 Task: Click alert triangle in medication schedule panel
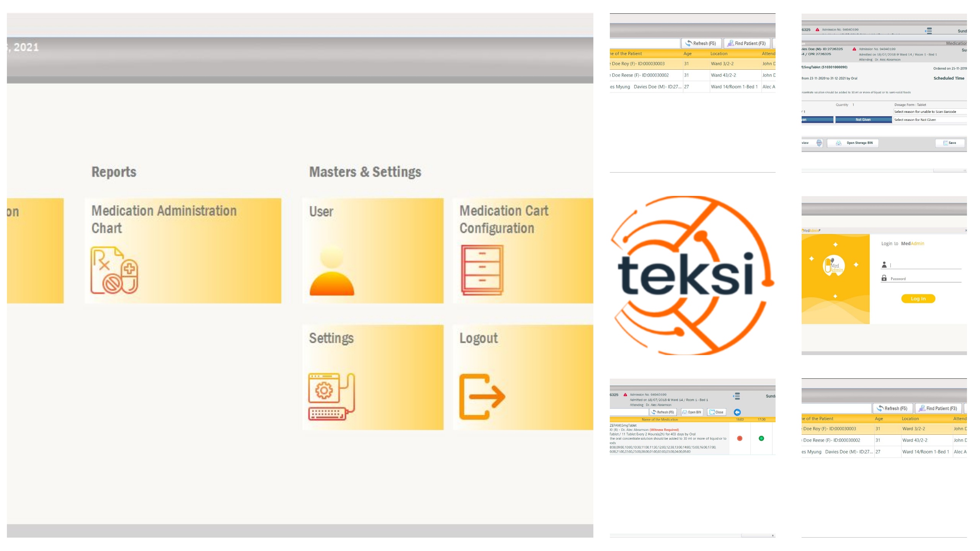tap(625, 395)
